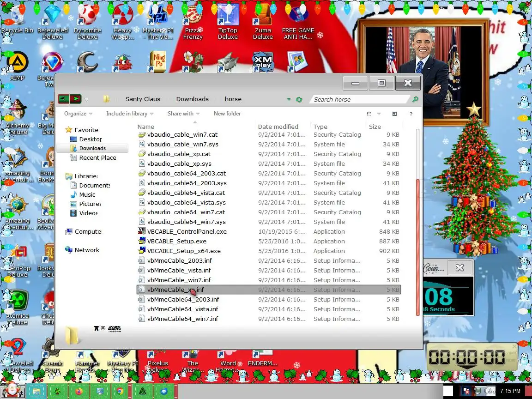This screenshot has height=399, width=532.
Task: Open the file explorer taskbar icon
Action: [x=36, y=391]
